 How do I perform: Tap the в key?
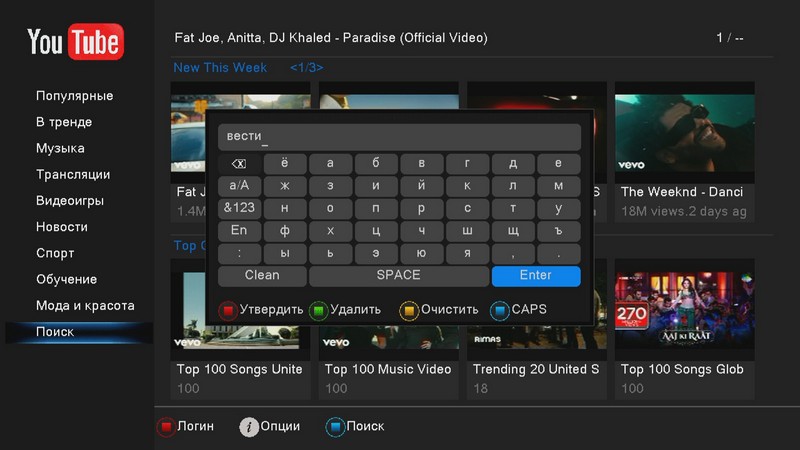coord(421,164)
